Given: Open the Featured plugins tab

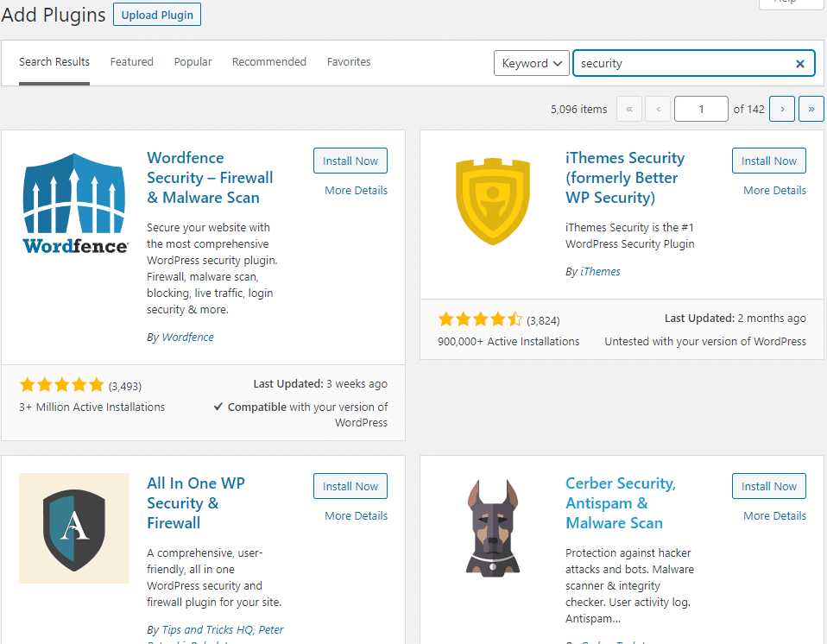Looking at the screenshot, I should [x=132, y=61].
